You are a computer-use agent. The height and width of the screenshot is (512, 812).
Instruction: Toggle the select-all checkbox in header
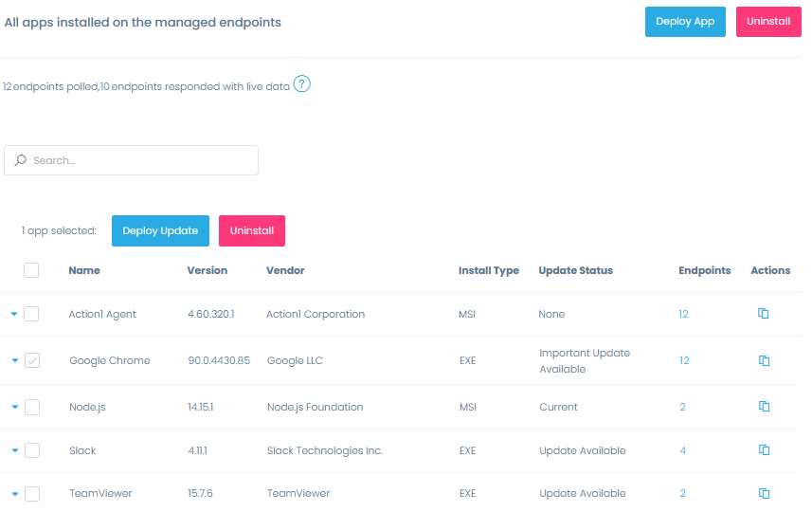coord(31,270)
